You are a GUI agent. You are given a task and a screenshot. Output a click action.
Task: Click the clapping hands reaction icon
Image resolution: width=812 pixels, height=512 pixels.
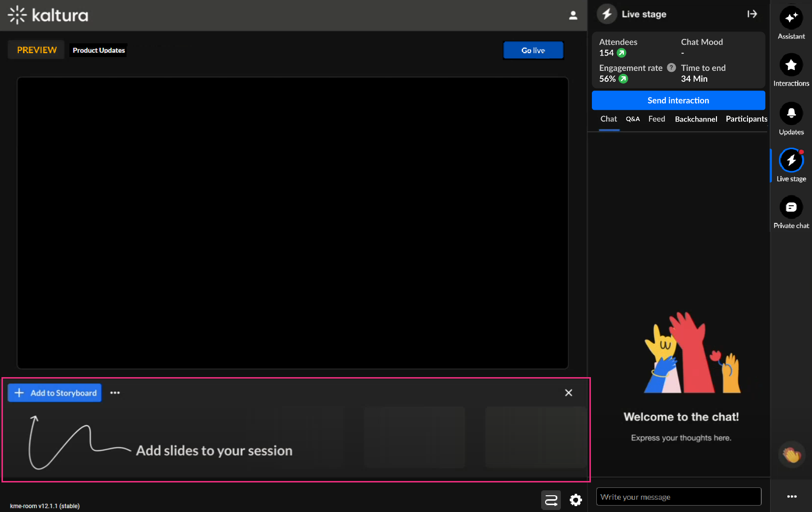click(x=792, y=455)
